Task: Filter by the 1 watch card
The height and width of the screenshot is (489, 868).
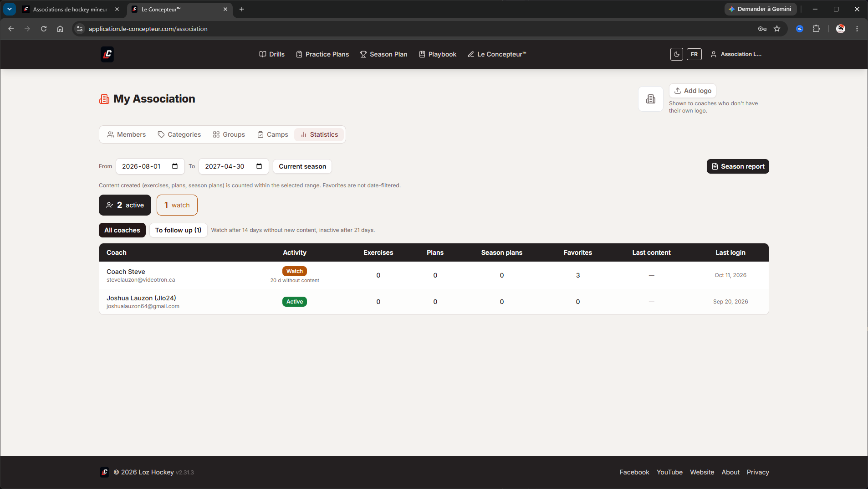Action: coord(177,205)
